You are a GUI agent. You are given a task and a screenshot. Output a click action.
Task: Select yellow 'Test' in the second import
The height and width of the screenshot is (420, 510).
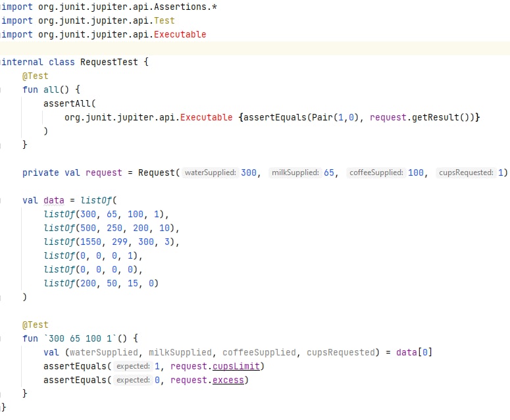[165, 21]
